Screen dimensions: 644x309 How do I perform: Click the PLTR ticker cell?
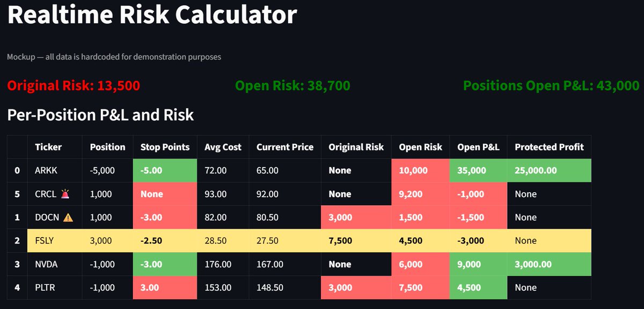pyautogui.click(x=55, y=288)
